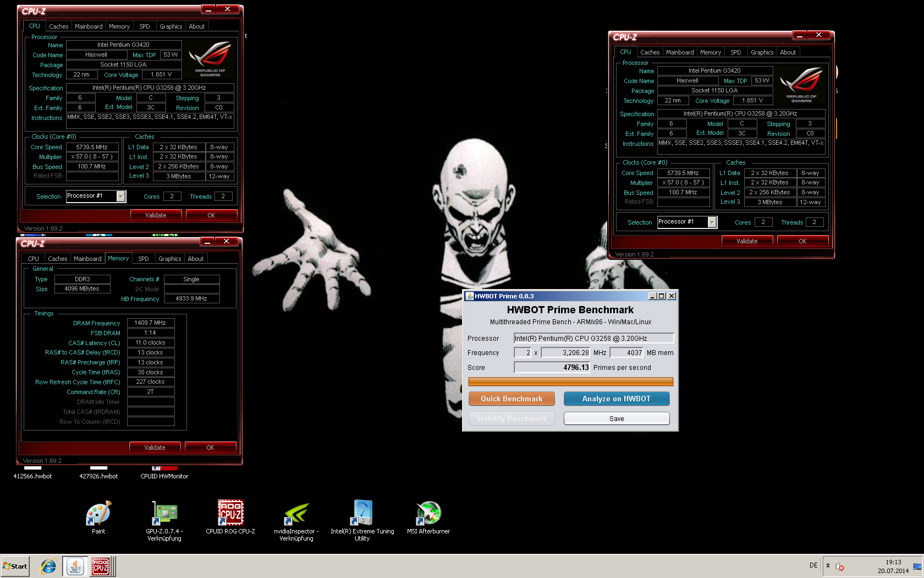The width and height of the screenshot is (924, 578).
Task: Click Validate in top-left CPU-Z window
Action: point(156,215)
